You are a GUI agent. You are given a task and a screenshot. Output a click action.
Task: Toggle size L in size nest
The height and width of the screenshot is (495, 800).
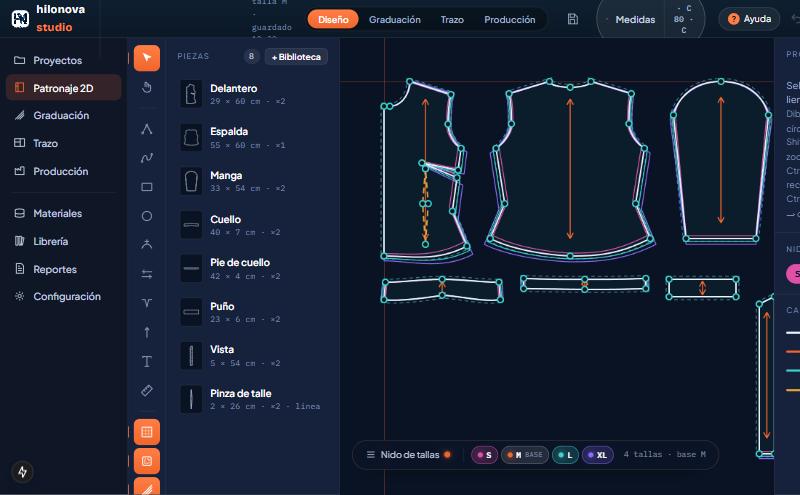coord(565,455)
